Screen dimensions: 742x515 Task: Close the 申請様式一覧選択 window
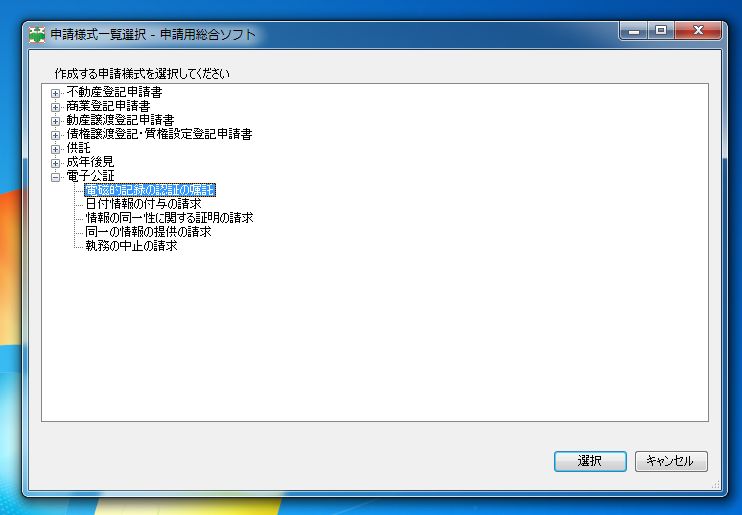coord(698,31)
